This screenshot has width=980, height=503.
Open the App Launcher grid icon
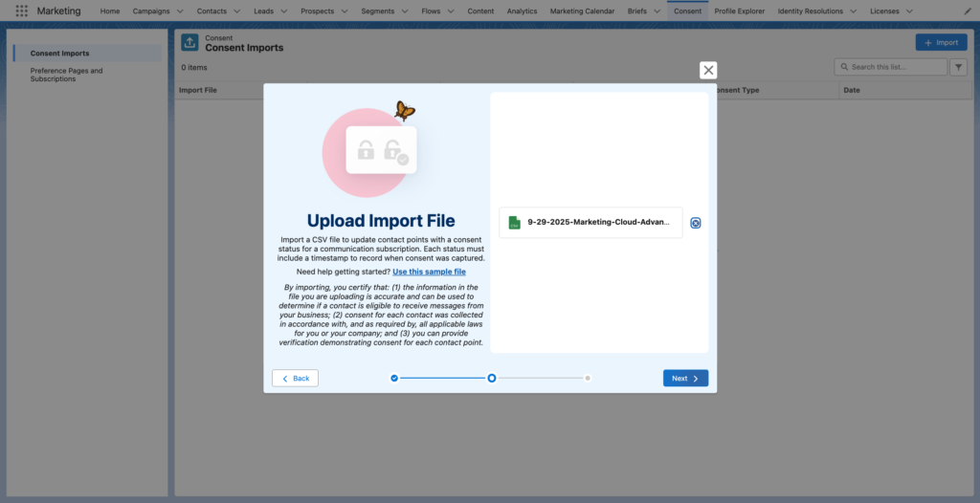21,11
